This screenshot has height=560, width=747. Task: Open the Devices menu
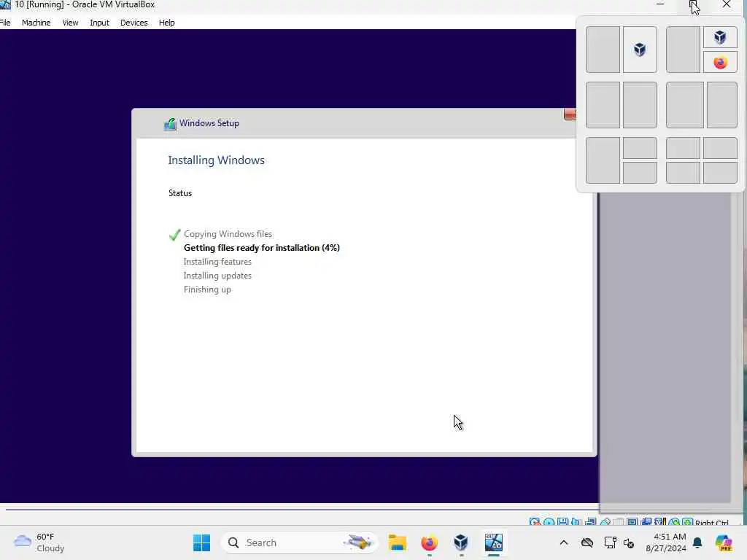point(134,23)
